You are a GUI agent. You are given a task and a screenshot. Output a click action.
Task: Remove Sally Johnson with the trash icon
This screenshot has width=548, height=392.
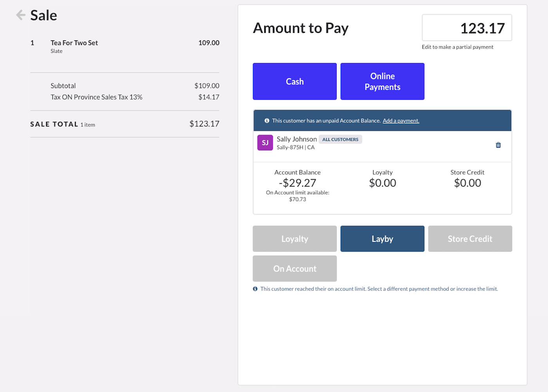pyautogui.click(x=498, y=145)
